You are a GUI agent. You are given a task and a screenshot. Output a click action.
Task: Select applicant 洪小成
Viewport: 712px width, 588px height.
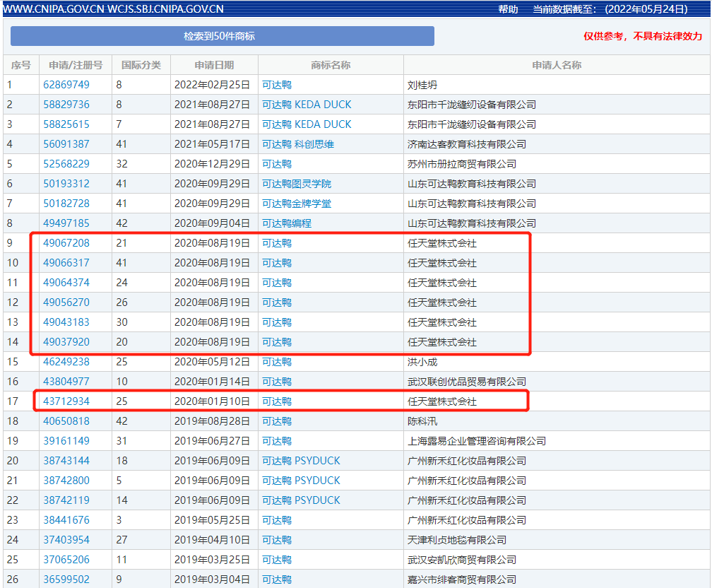[x=422, y=362]
